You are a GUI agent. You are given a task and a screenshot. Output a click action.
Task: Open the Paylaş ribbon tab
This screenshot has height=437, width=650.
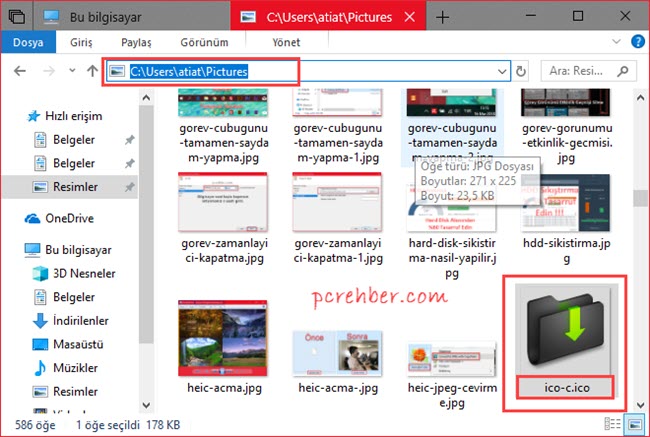click(x=136, y=42)
